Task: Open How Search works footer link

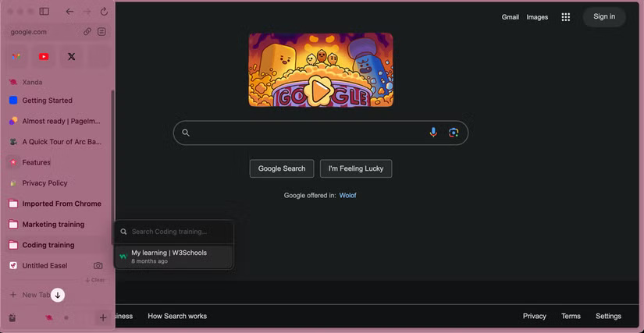Action: pos(177,316)
